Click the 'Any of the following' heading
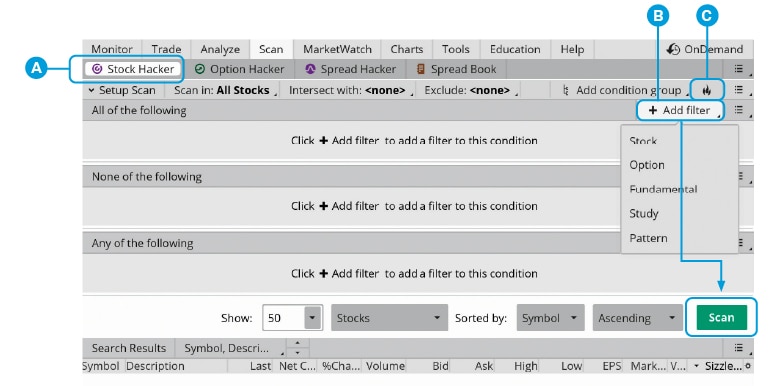The width and height of the screenshot is (780, 386). point(142,243)
